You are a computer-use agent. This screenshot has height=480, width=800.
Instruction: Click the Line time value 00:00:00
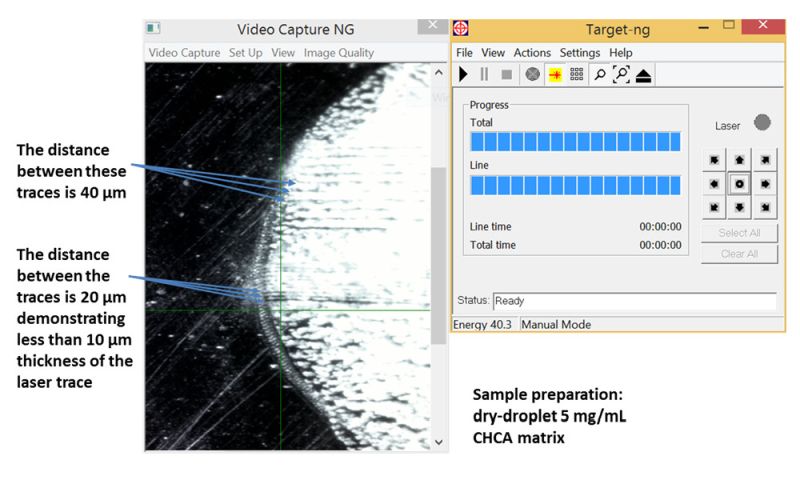coord(660,226)
